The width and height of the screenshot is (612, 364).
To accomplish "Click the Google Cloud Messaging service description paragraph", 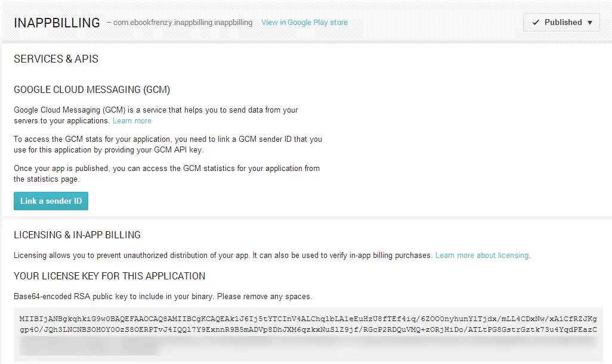I will pyautogui.click(x=156, y=115).
